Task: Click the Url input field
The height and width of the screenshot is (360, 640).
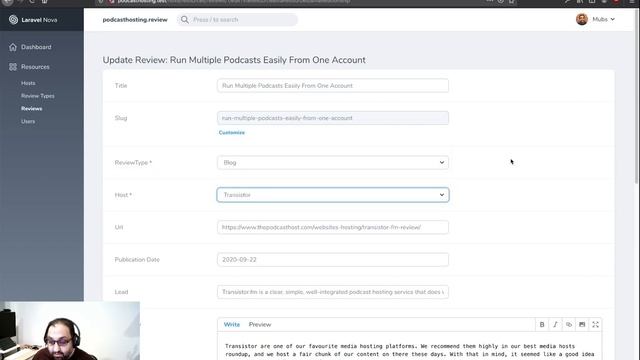Action: (x=333, y=227)
